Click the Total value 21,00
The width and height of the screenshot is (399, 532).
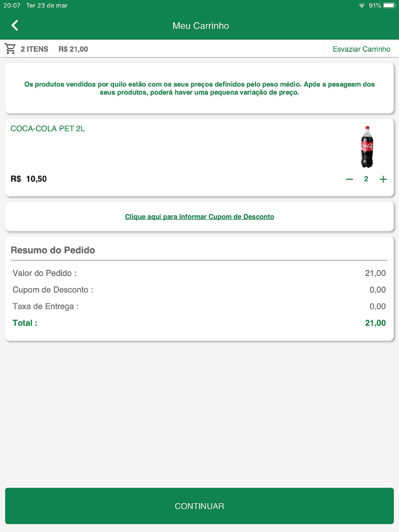tap(375, 323)
